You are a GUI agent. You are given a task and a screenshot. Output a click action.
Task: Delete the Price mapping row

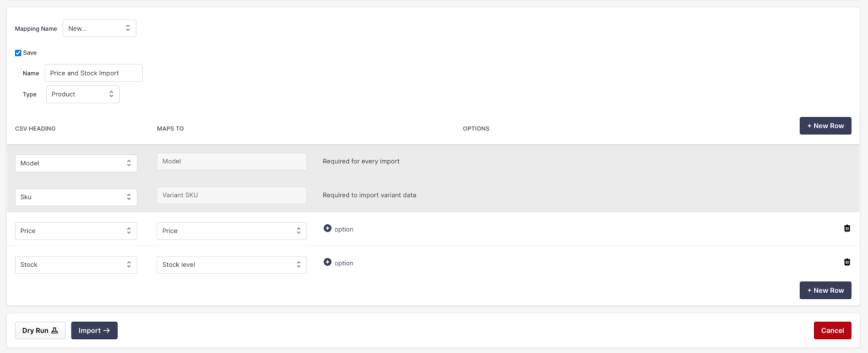click(x=847, y=229)
